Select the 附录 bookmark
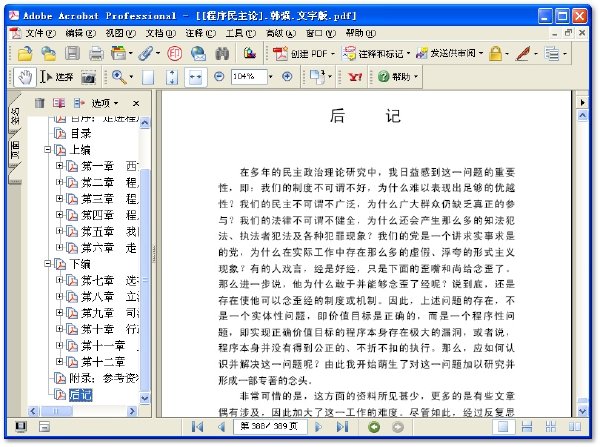Viewport: 600px width, 447px height. [104, 378]
